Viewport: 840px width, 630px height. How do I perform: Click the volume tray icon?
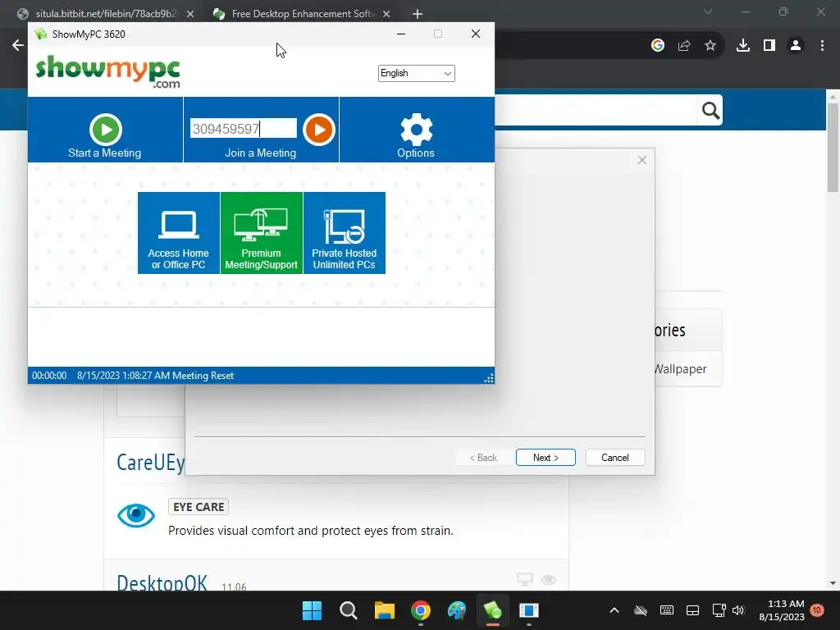point(738,610)
